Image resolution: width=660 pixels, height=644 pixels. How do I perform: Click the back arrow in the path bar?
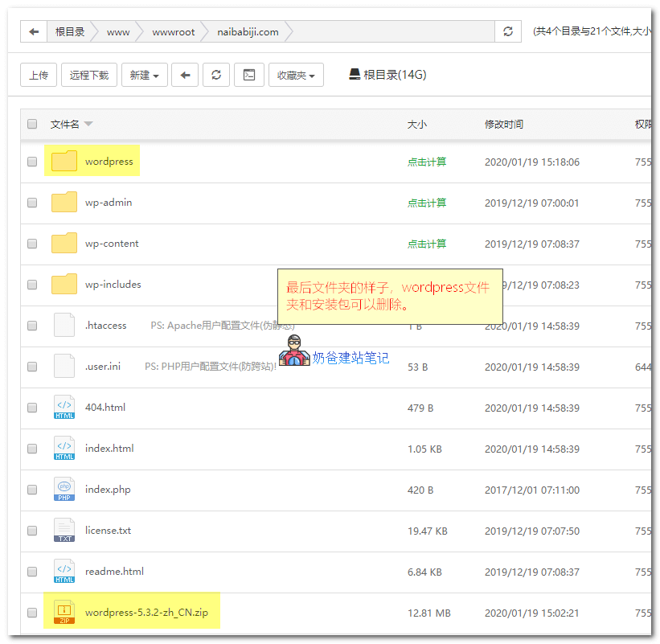[x=34, y=32]
